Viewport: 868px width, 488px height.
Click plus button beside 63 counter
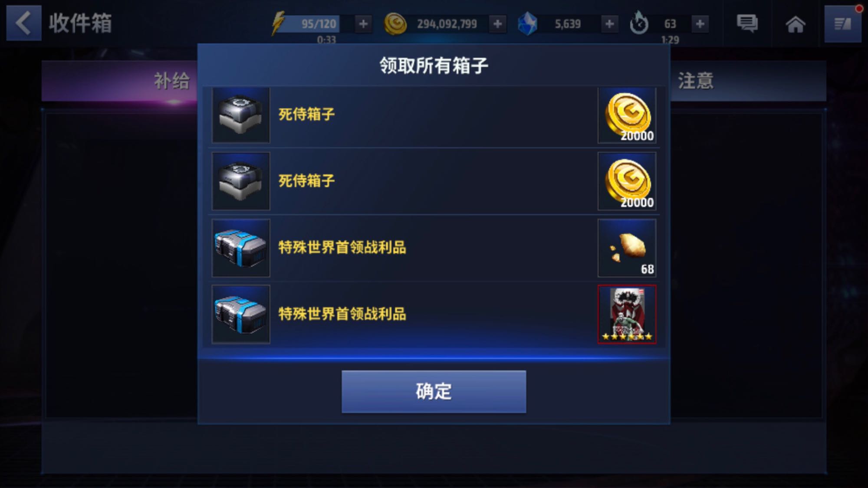coord(700,24)
